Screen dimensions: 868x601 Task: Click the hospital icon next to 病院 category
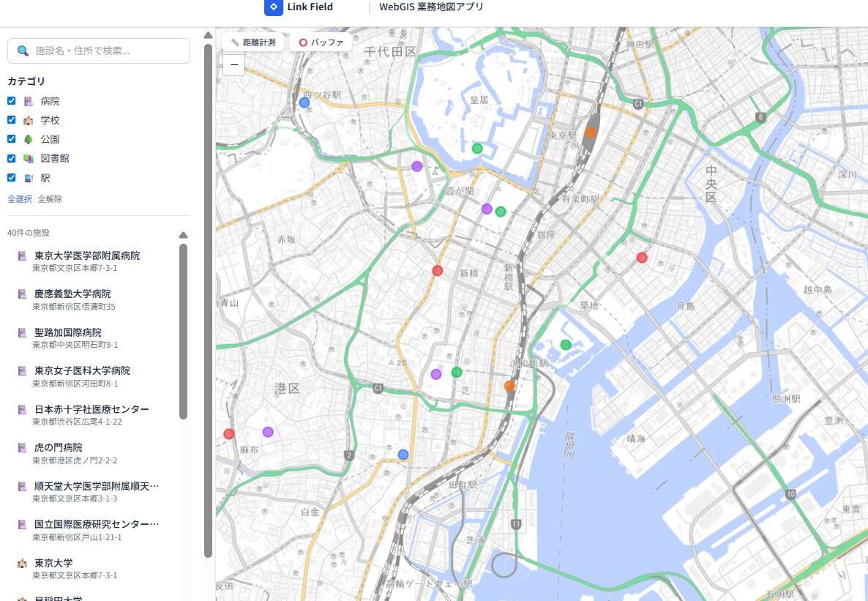29,101
